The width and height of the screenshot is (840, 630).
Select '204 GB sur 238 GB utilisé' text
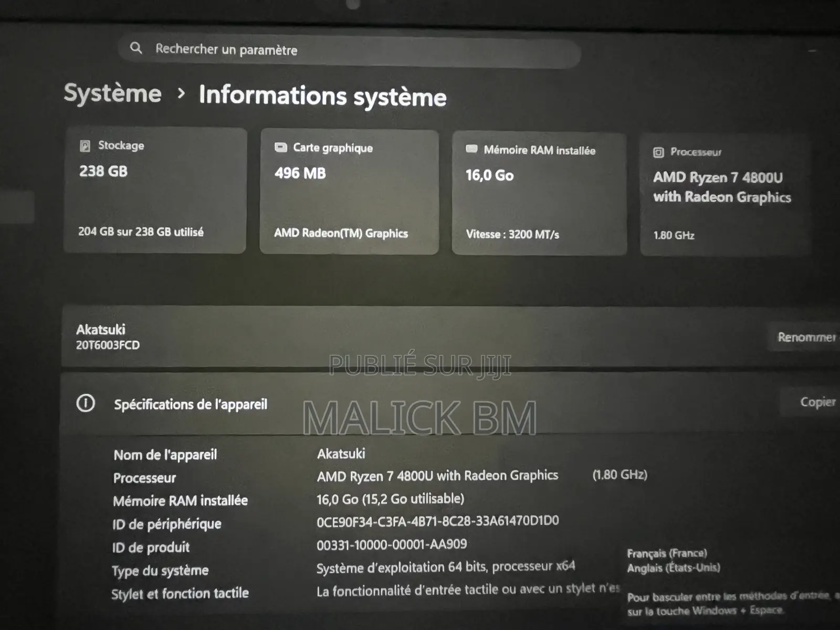141,232
